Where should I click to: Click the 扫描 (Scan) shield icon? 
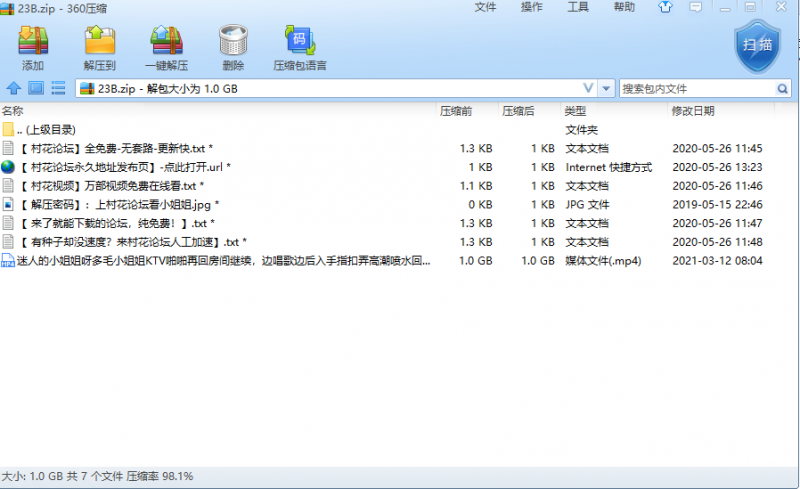(x=758, y=47)
